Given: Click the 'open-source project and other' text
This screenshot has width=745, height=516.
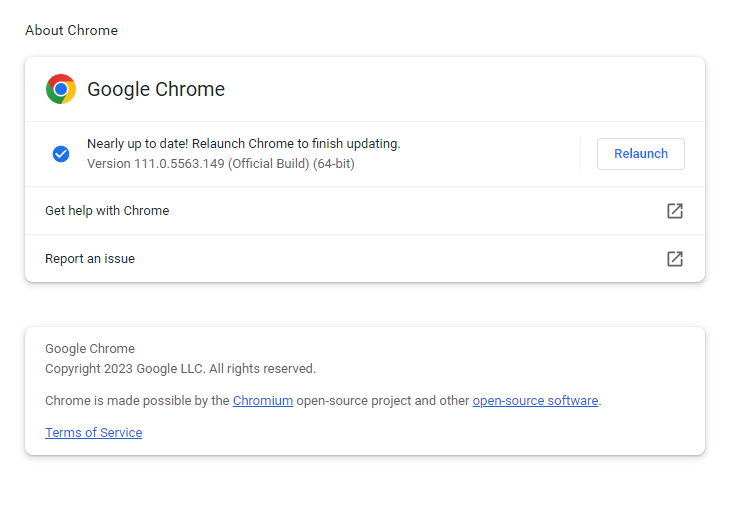Looking at the screenshot, I should pyautogui.click(x=382, y=401).
